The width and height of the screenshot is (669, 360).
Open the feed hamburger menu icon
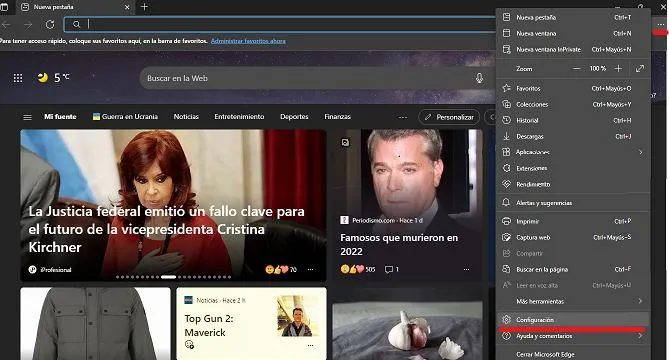[x=27, y=117]
